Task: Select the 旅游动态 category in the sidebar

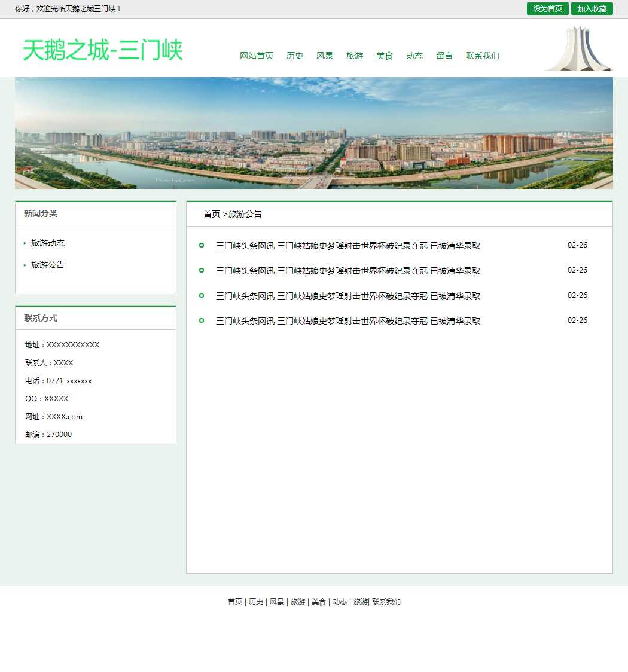Action: [48, 243]
